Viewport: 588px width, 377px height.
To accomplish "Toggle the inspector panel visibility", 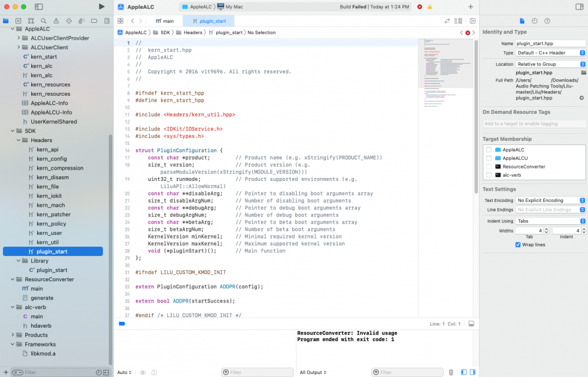I will tap(579, 6).
